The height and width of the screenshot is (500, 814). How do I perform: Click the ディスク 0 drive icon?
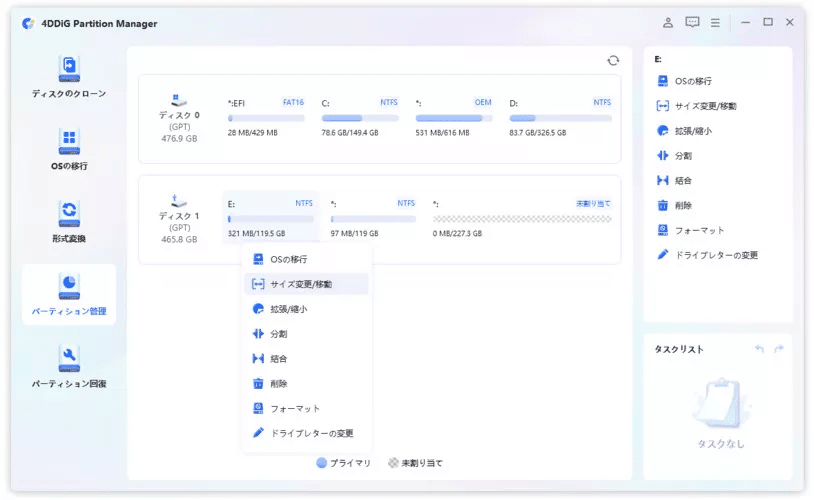[x=179, y=100]
